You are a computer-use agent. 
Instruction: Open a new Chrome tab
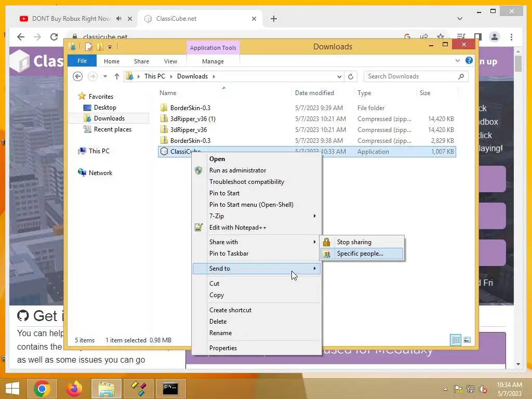(274, 19)
